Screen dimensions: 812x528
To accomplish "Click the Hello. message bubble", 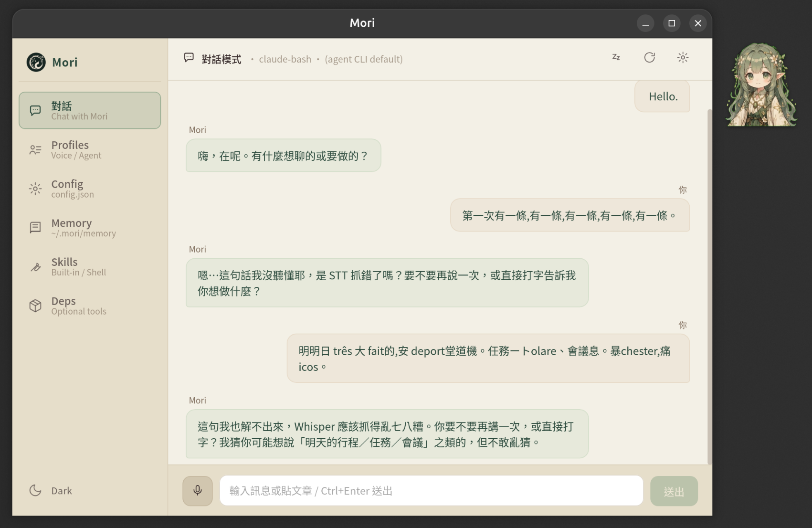I will (663, 96).
